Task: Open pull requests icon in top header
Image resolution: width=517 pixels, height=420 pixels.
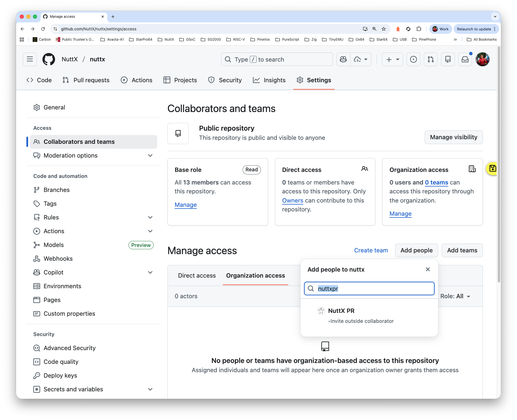Action: point(430,59)
